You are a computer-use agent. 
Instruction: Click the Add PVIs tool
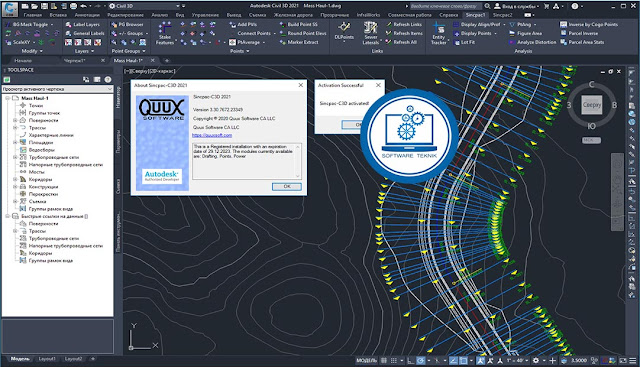tap(243, 24)
